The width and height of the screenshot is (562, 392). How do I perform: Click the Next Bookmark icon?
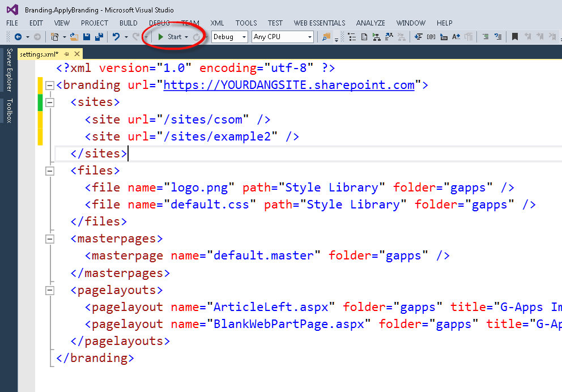coord(540,37)
